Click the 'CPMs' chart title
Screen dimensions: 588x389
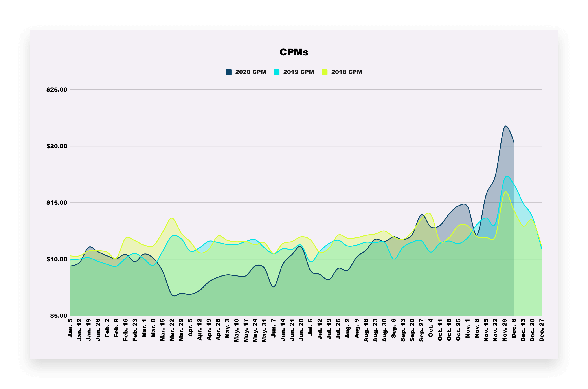[x=294, y=52]
